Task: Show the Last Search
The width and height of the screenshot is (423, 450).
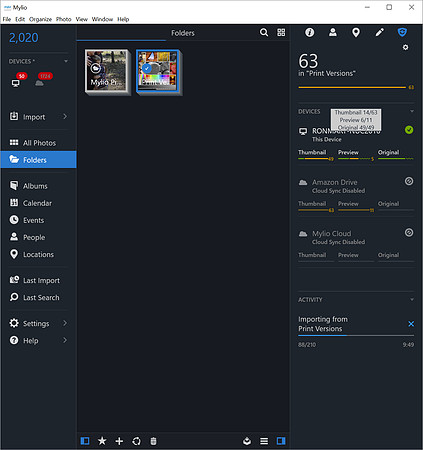Action: click(38, 297)
